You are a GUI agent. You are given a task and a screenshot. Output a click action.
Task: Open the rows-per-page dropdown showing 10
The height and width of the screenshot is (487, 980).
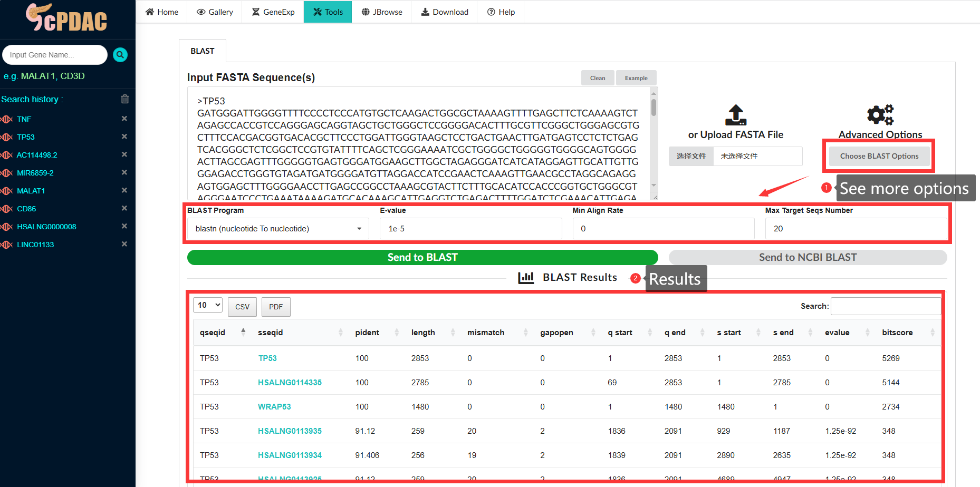[208, 305]
